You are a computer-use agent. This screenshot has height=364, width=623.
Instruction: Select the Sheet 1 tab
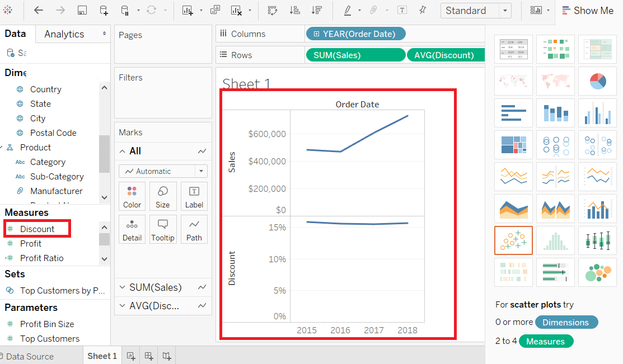tap(102, 356)
